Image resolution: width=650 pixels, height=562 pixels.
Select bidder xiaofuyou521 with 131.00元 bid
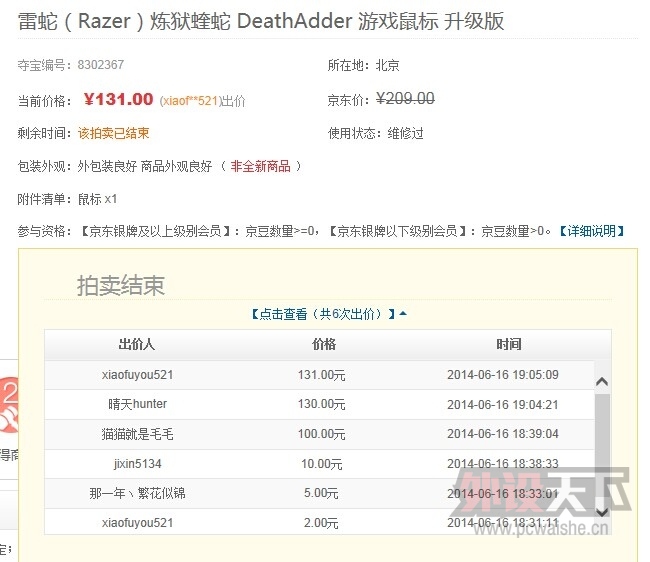click(137, 375)
